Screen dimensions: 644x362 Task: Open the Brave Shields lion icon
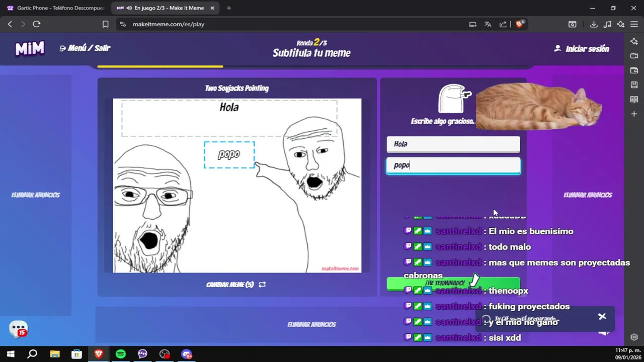click(520, 24)
